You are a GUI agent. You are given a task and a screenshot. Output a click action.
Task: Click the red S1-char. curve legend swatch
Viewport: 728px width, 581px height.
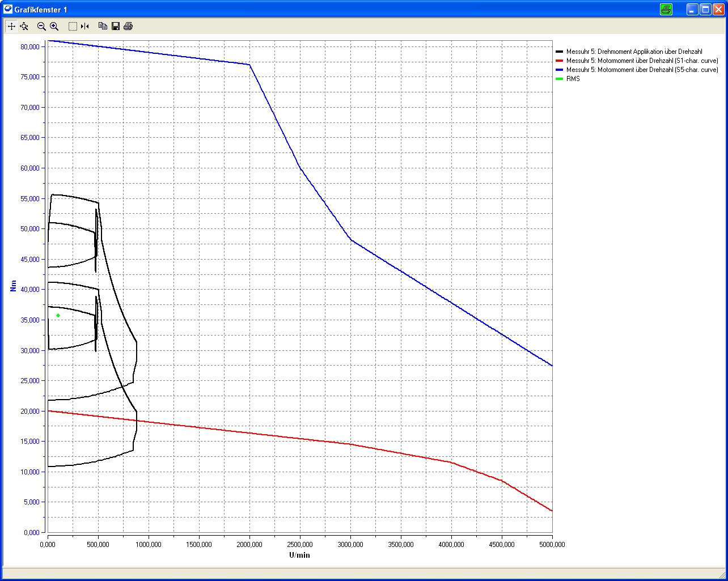coord(560,61)
